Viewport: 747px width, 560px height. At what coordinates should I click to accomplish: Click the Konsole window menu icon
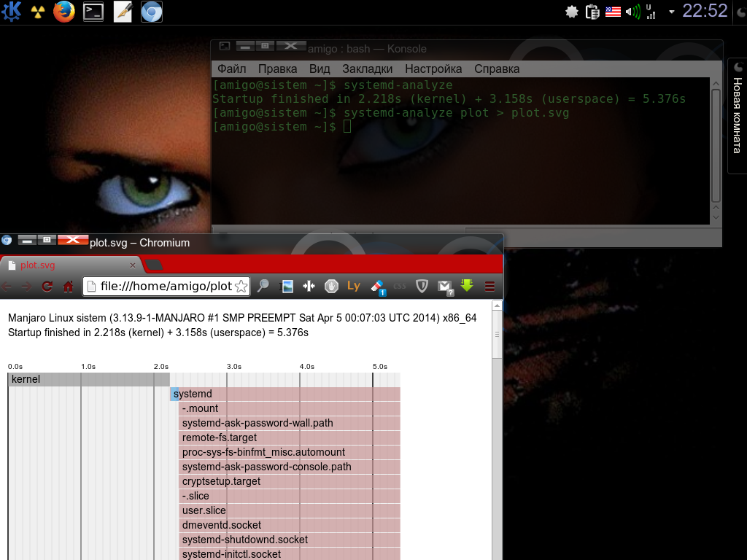tap(225, 46)
